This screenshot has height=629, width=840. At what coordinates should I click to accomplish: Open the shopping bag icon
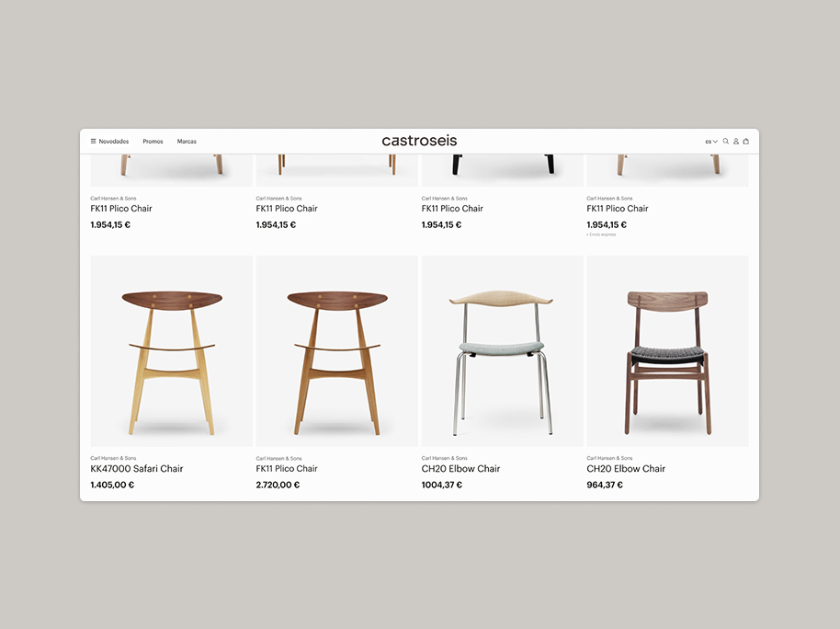745,142
